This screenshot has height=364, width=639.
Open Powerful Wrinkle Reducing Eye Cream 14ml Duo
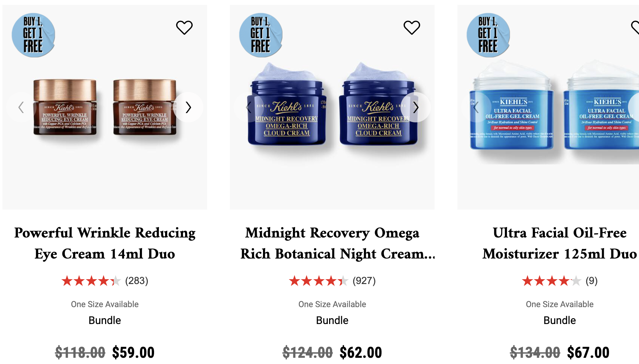pos(105,243)
